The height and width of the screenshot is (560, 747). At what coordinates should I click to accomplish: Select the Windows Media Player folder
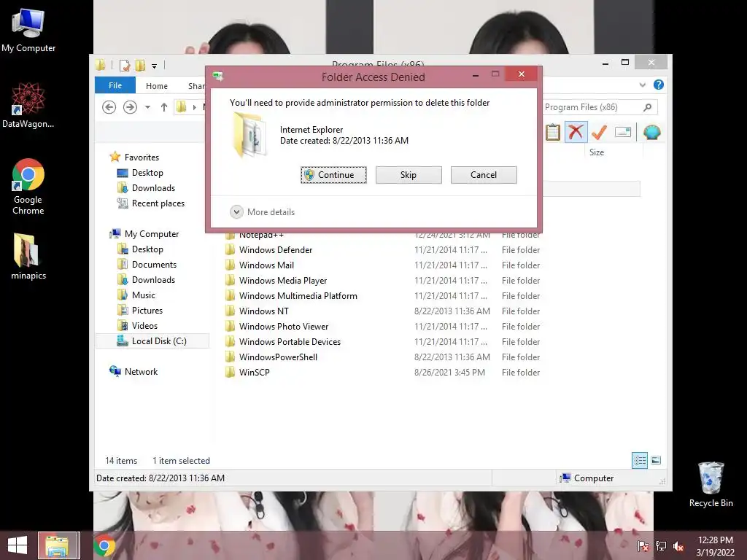coord(283,281)
